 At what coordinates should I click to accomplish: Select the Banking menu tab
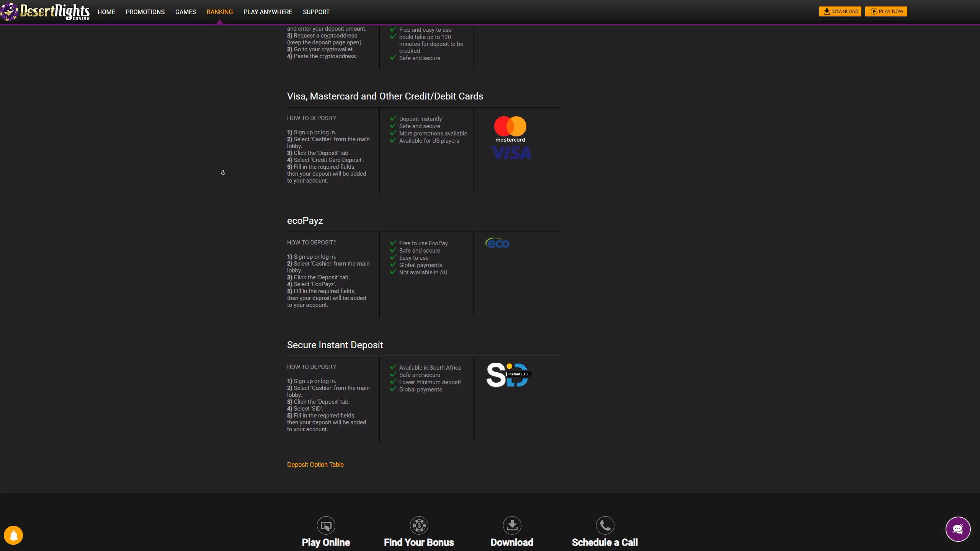pos(219,12)
